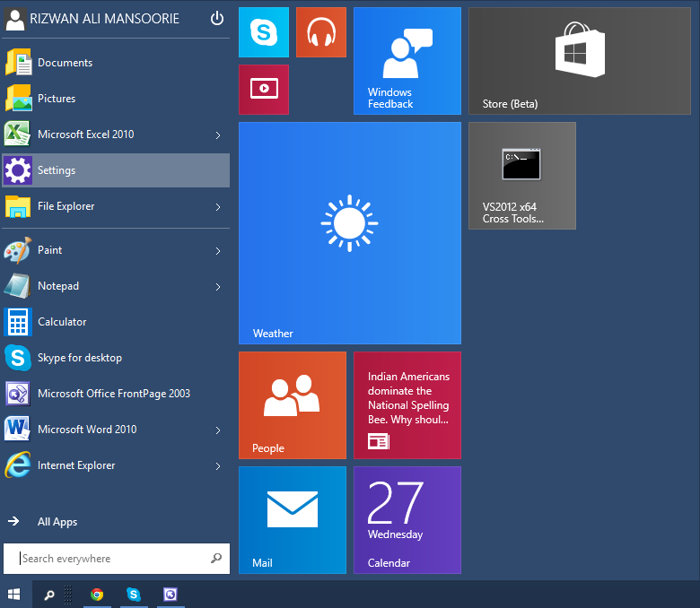Open the News tile about Spelling Bee
Image resolution: width=700 pixels, height=608 pixels.
(407, 405)
